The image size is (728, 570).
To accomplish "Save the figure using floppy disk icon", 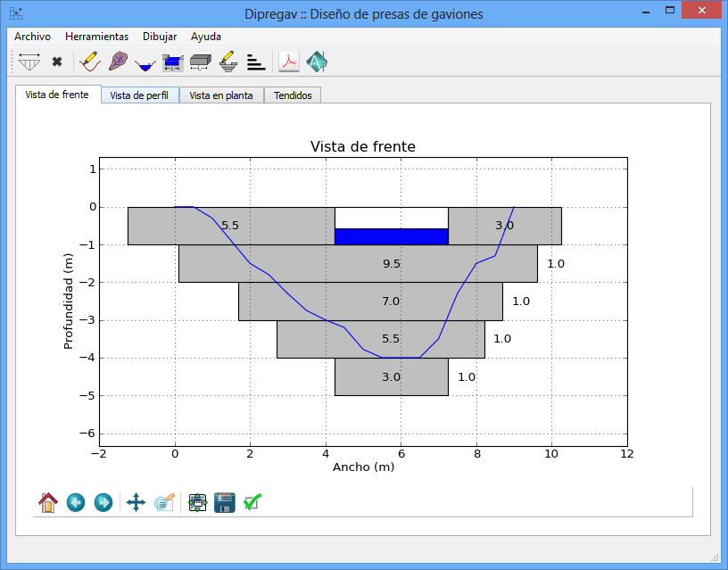I will [x=225, y=503].
